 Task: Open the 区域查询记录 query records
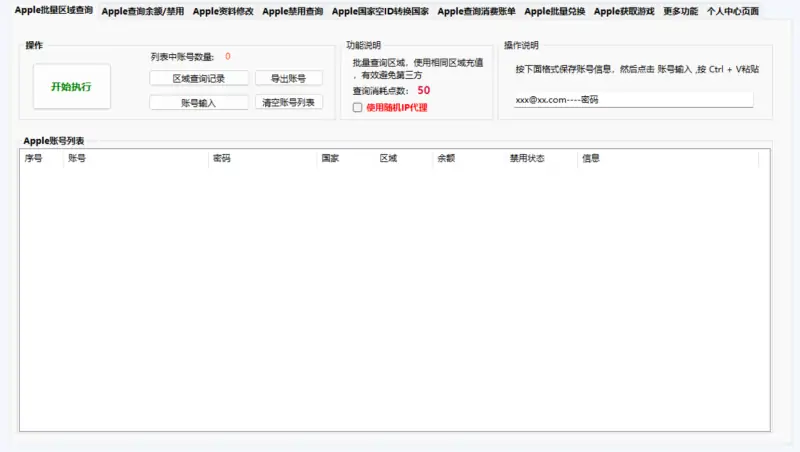[198, 78]
